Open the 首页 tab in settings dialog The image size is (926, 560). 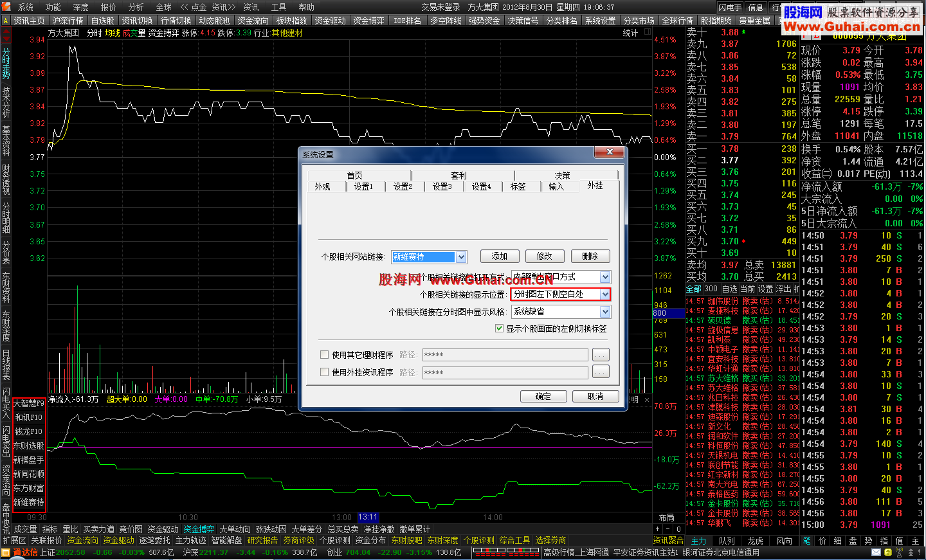tap(355, 176)
